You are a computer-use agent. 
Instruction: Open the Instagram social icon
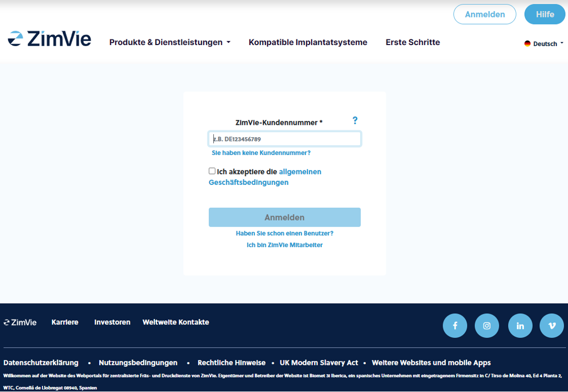[x=487, y=325]
